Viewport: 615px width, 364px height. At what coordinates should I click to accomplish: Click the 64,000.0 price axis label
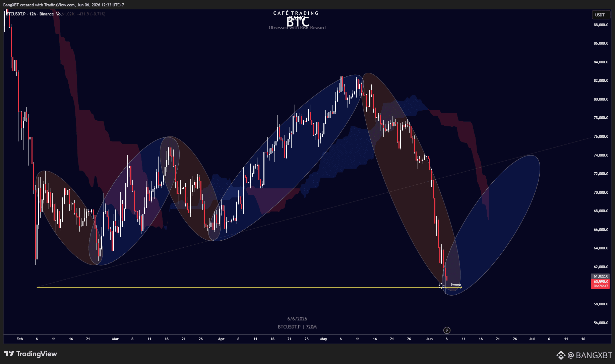point(601,248)
